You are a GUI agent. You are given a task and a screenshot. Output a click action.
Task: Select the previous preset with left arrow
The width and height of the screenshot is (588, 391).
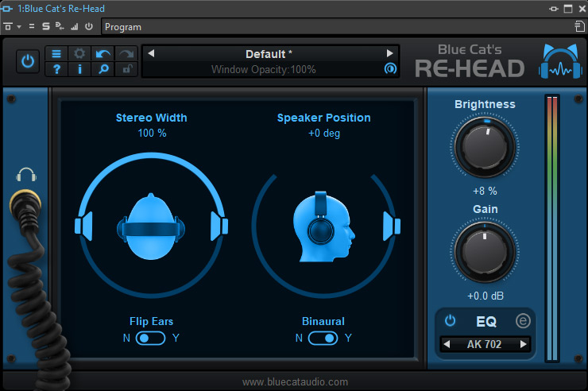coord(152,53)
